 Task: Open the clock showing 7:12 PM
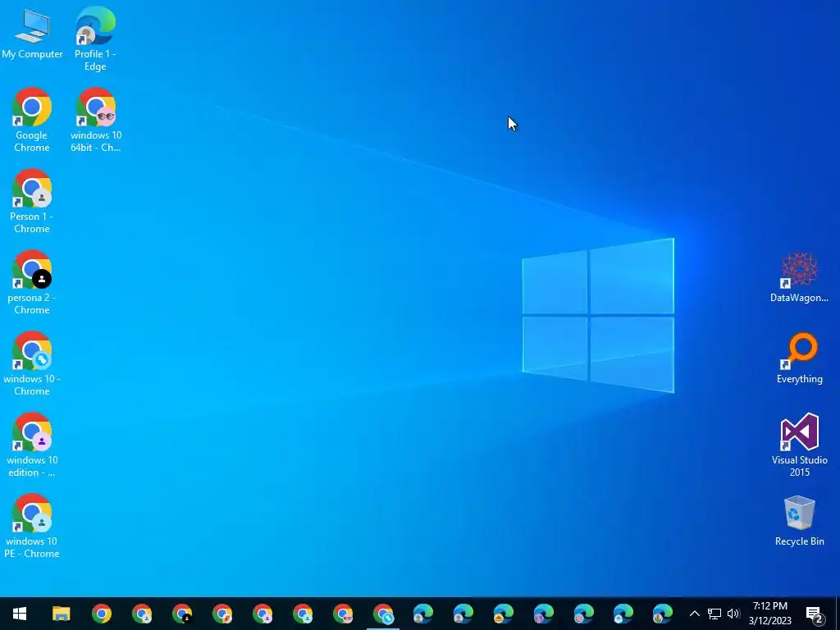(x=770, y=614)
